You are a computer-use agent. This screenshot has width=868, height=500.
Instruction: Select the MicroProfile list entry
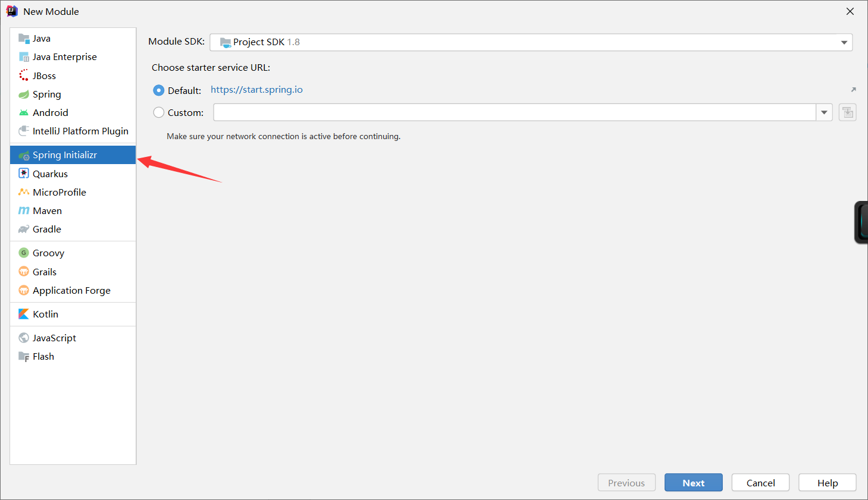coord(73,192)
